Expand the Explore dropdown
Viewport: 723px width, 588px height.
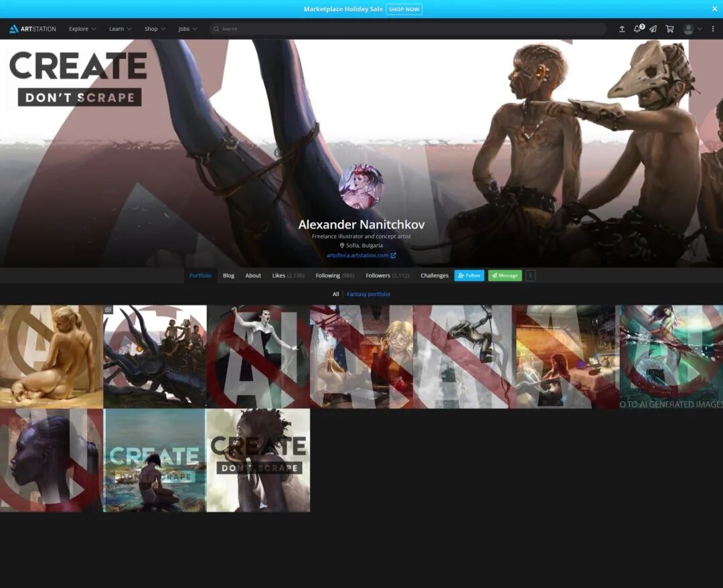tap(82, 29)
